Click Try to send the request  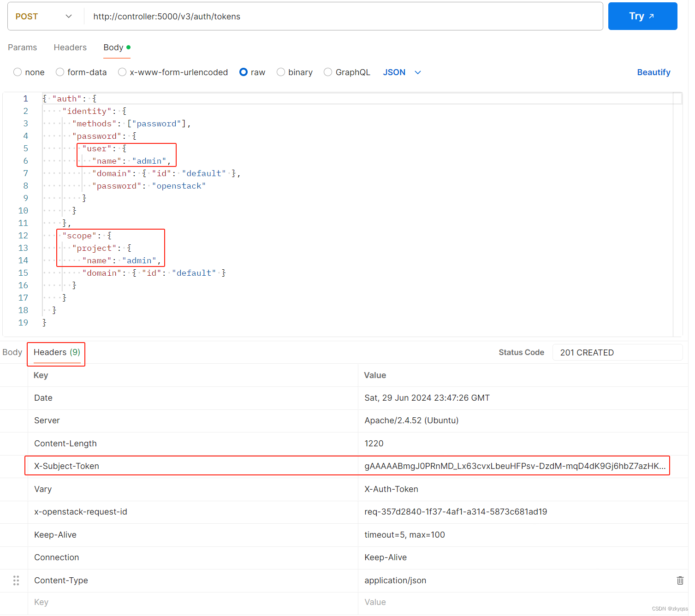(x=642, y=16)
